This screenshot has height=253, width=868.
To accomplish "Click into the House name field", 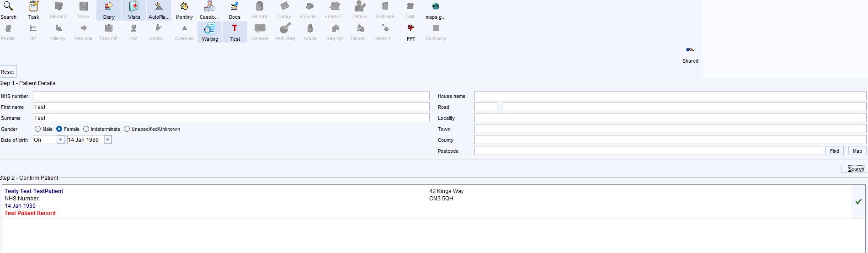I will (x=670, y=96).
